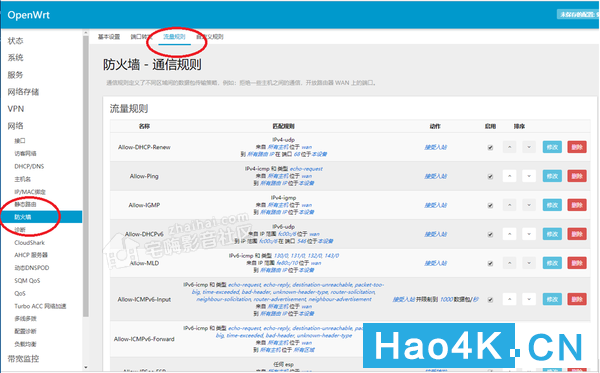This screenshot has width=600, height=373.
Task: Open 静态路由 in the sidebar
Action: (x=25, y=204)
